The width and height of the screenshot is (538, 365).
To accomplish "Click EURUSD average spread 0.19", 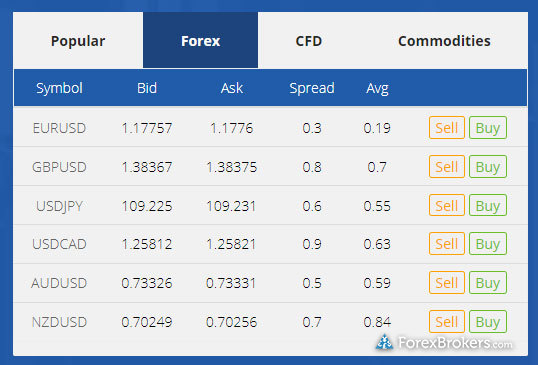I will click(x=377, y=128).
